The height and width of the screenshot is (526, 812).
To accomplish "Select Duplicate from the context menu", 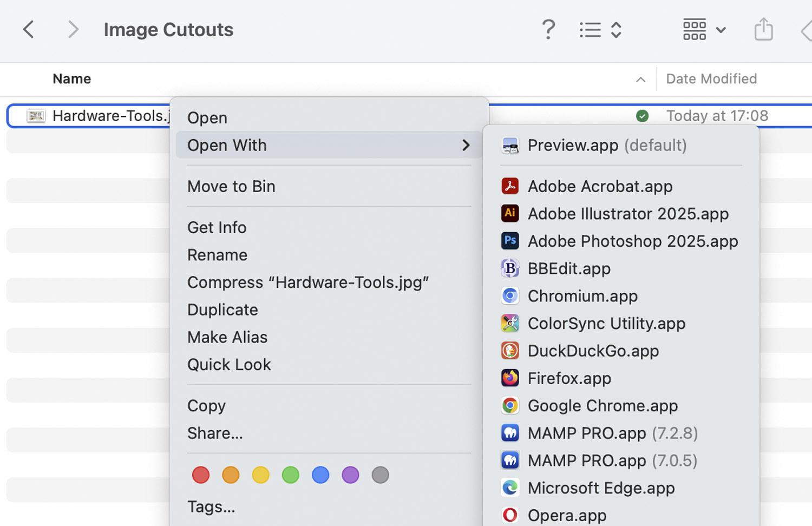I will tap(222, 310).
